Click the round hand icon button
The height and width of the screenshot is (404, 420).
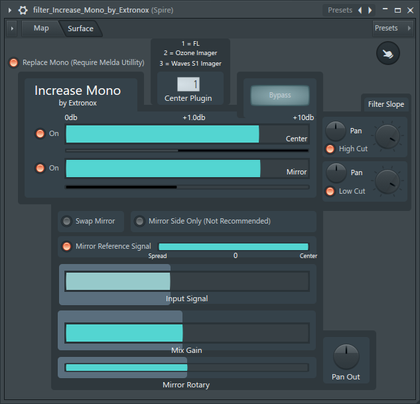(x=388, y=53)
